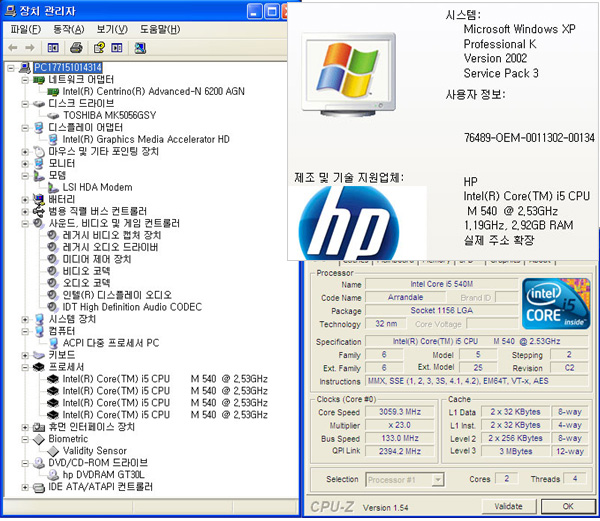The width and height of the screenshot is (600, 521).
Task: Expand the 키보드 category
Action: 25,355
